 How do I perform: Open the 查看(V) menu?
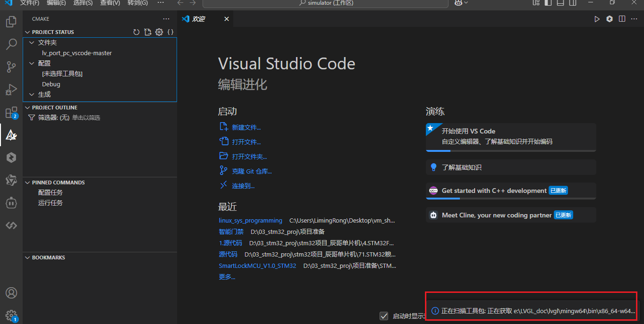[x=110, y=3]
